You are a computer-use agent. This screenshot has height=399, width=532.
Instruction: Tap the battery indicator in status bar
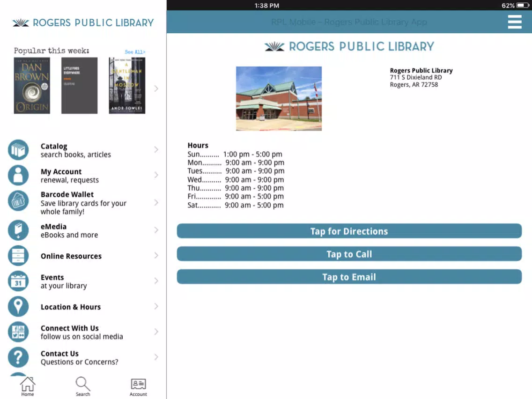point(523,6)
